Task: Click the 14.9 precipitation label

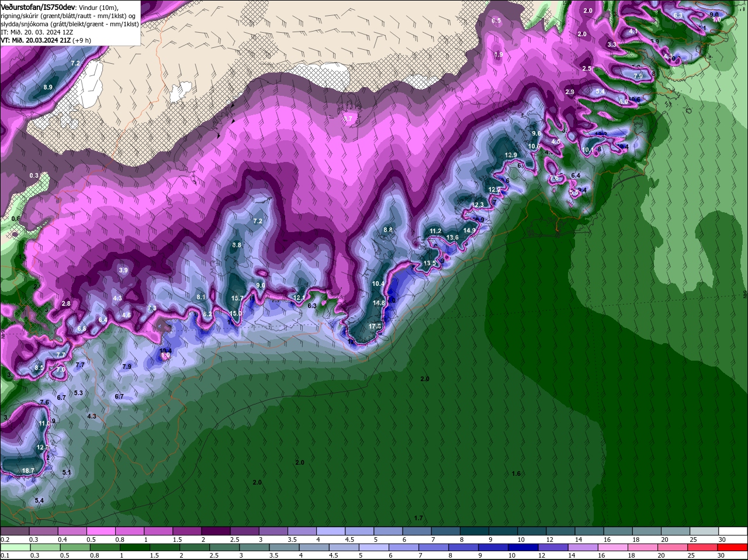Action: pos(469,230)
